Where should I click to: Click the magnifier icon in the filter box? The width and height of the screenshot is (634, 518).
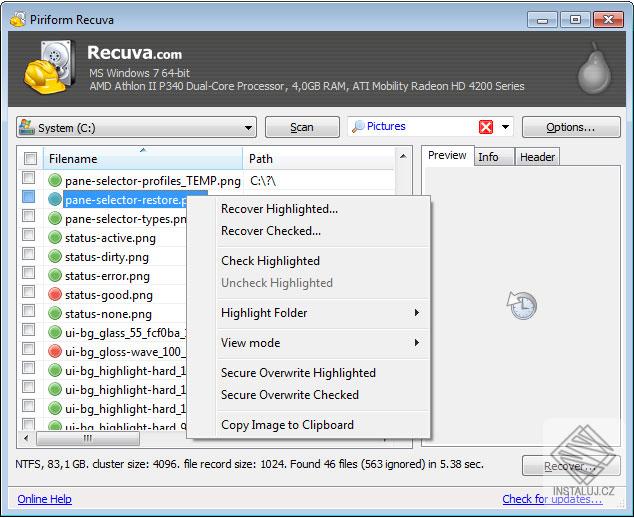point(358,127)
